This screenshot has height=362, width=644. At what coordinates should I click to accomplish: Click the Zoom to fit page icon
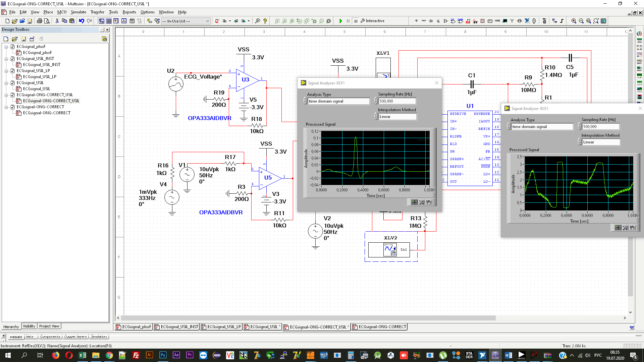coord(596,21)
